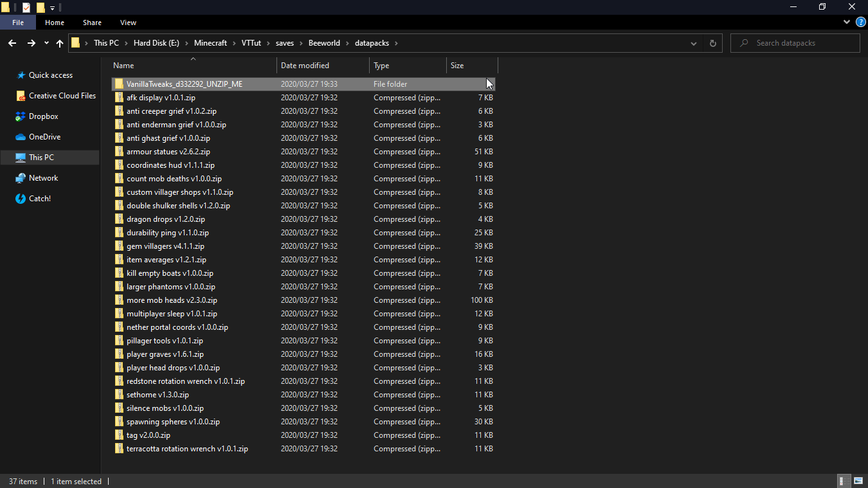Select file name item averages v1.2.1.zip
Viewport: 868px width, 488px height.
point(167,260)
